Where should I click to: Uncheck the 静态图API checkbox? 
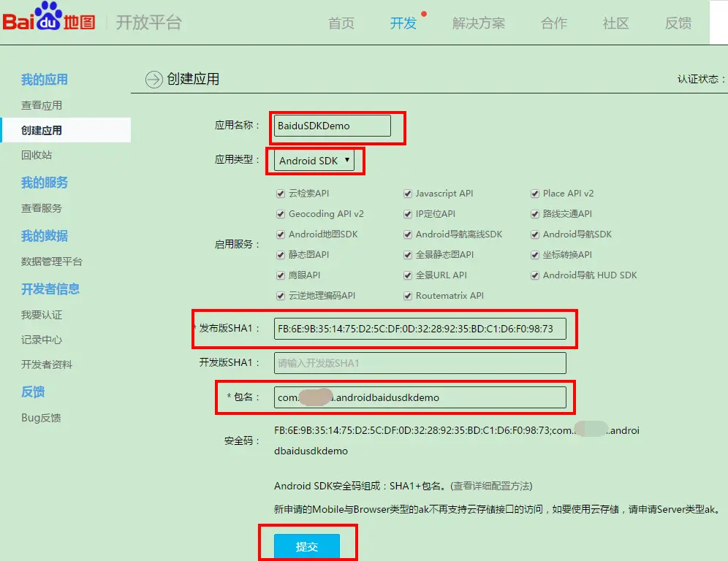tap(281, 255)
